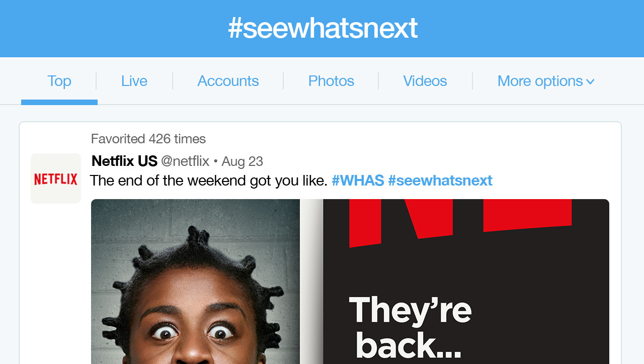Click the #seewhatsnext hashtag in tweet text
Viewport: 644px width, 364px height.
[x=440, y=180]
